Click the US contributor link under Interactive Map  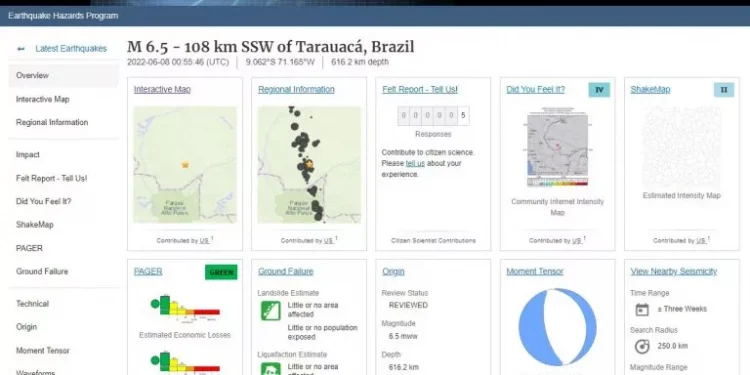pos(204,241)
